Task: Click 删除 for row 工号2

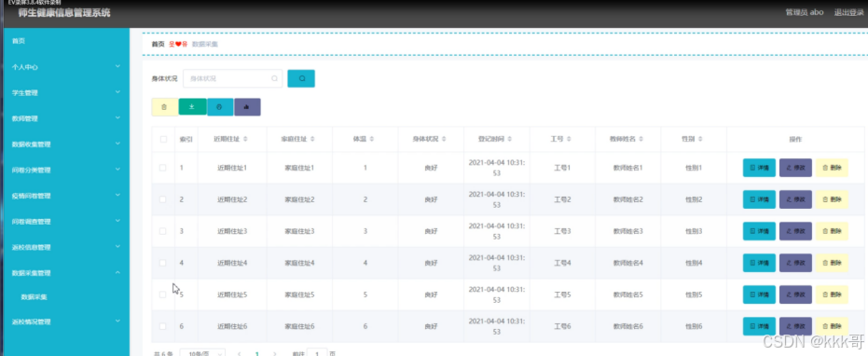Action: pos(832,199)
